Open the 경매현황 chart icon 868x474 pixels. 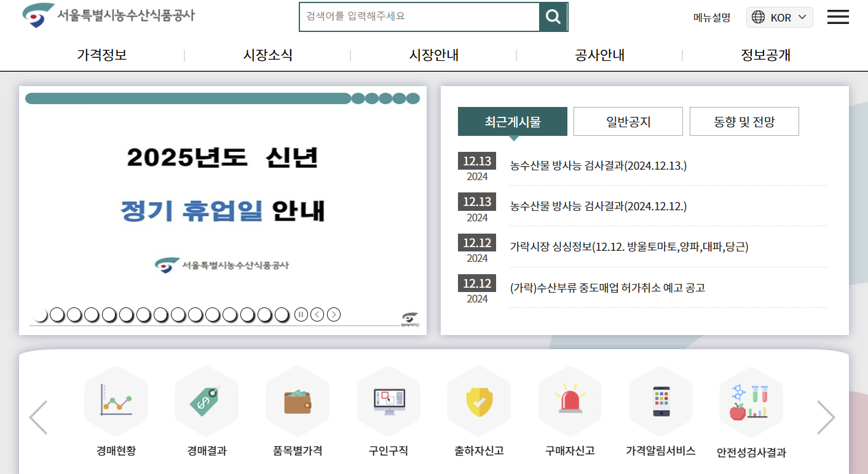[x=116, y=400]
